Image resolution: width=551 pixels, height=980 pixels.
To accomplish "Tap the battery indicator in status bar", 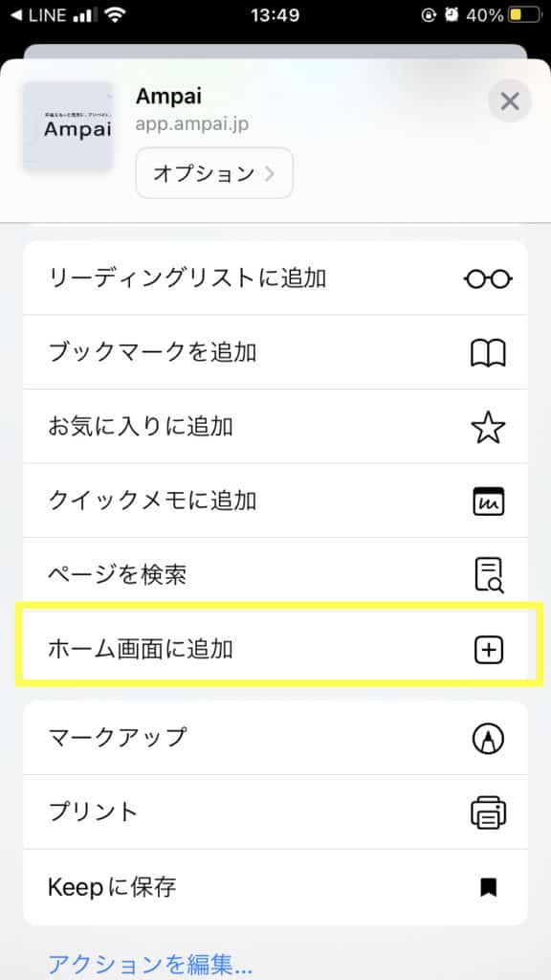I will (525, 15).
